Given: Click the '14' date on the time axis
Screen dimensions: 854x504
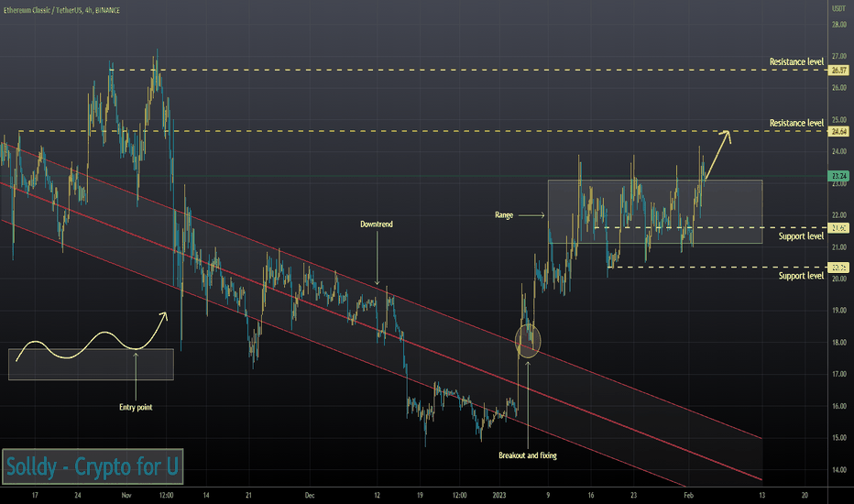Looking at the screenshot, I should (x=206, y=495).
